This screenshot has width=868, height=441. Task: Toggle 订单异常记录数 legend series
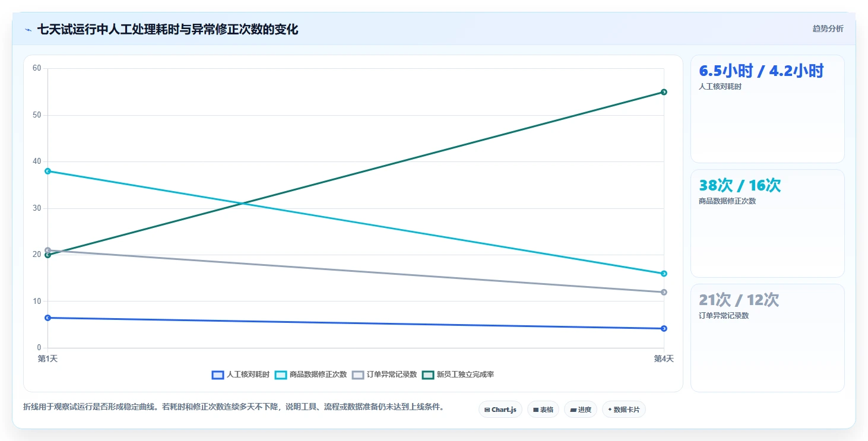click(384, 375)
